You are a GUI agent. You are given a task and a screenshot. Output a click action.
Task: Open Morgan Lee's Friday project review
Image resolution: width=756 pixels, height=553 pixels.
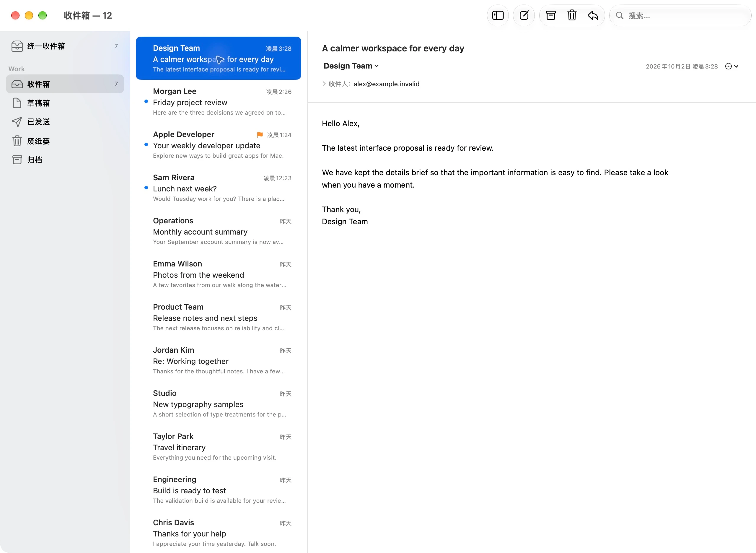pos(218,101)
